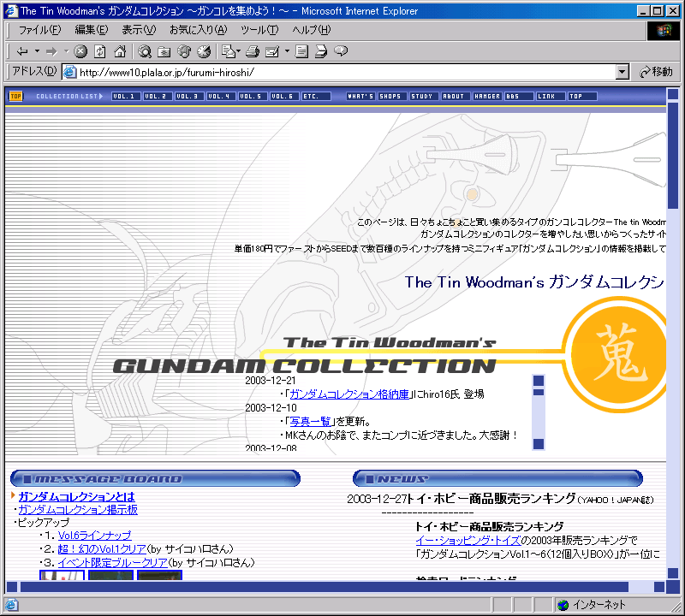Open the お気に入り(A) menu
685x616 pixels.
[x=199, y=30]
